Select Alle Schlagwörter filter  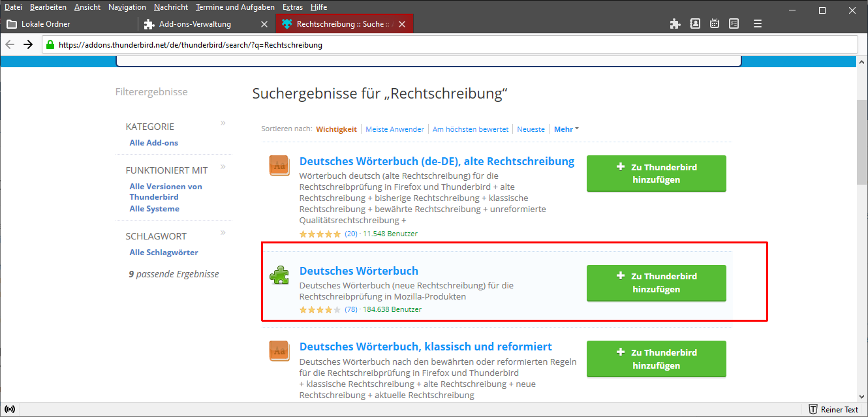point(164,253)
